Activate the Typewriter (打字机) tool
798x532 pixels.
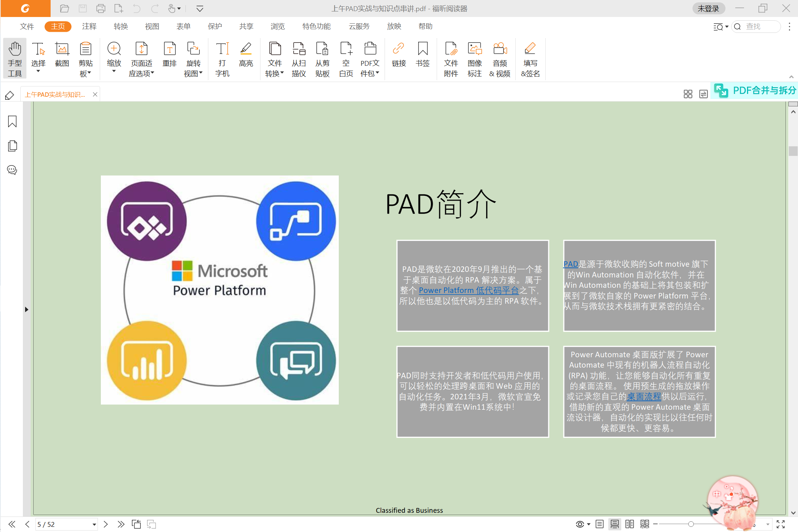point(222,59)
